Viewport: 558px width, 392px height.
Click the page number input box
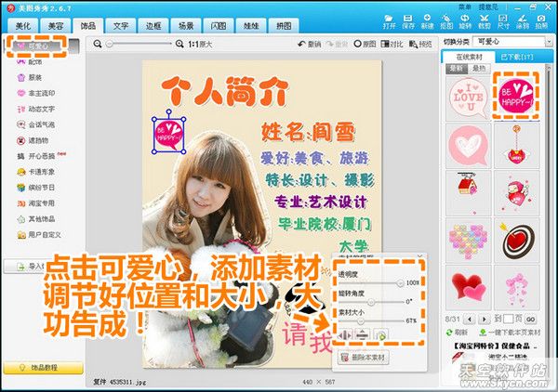(x=508, y=320)
